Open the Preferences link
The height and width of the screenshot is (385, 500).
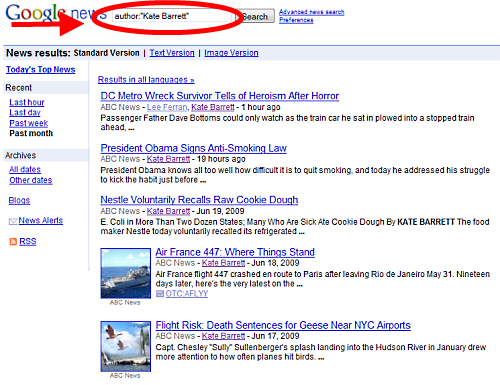point(296,20)
